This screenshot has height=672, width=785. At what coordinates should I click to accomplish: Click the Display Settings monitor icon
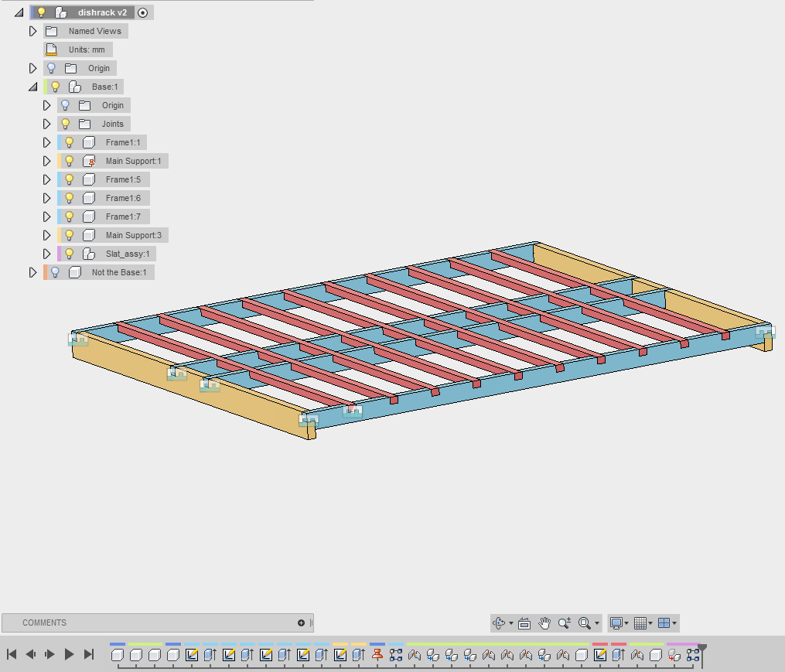pyautogui.click(x=618, y=623)
